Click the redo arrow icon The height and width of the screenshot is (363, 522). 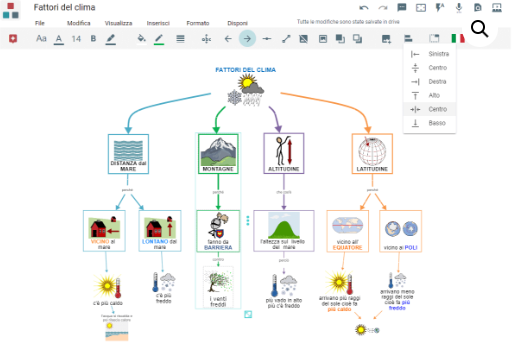383,8
